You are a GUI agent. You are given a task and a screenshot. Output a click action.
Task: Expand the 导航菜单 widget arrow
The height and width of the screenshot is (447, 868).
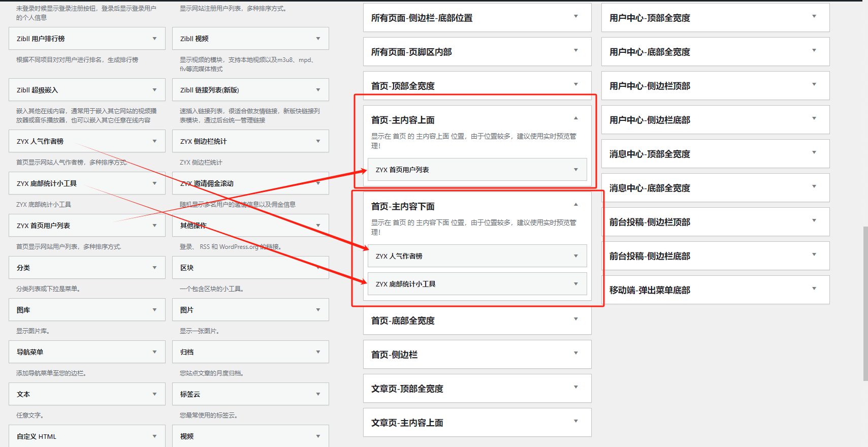[154, 352]
